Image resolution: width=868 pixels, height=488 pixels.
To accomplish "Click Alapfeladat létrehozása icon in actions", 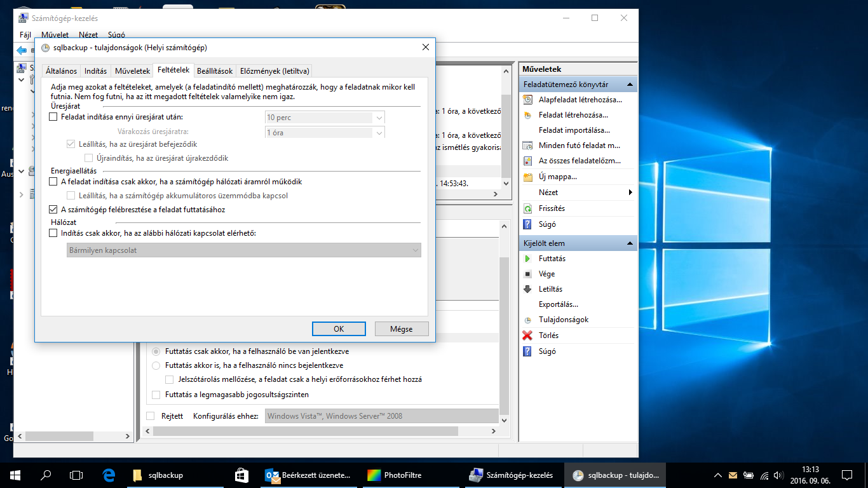I will click(x=527, y=100).
